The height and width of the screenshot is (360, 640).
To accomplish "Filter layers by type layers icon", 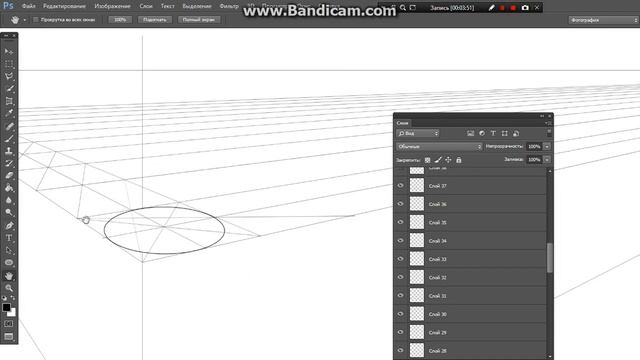I will coord(493,133).
